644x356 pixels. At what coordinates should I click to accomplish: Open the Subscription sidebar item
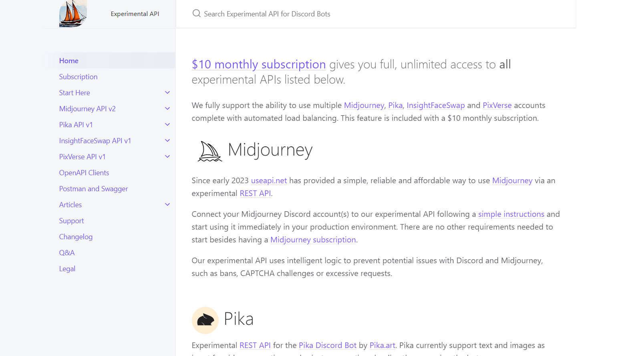pyautogui.click(x=78, y=76)
